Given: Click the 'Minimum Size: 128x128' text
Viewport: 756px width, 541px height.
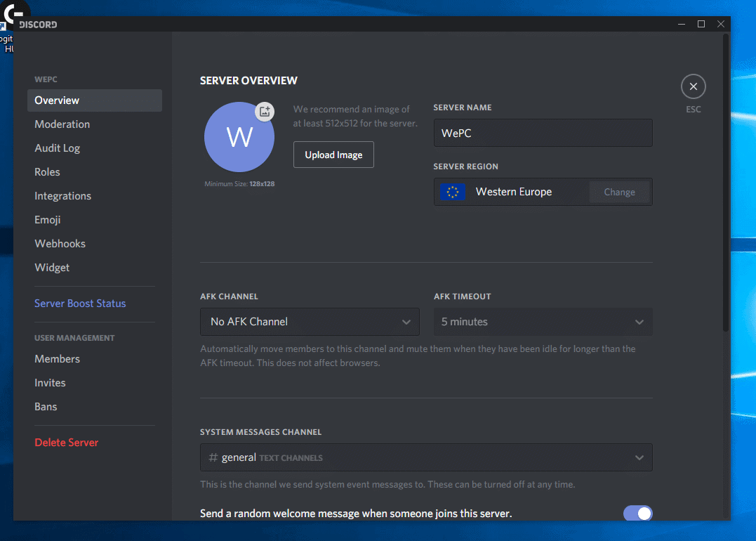Looking at the screenshot, I should (239, 184).
